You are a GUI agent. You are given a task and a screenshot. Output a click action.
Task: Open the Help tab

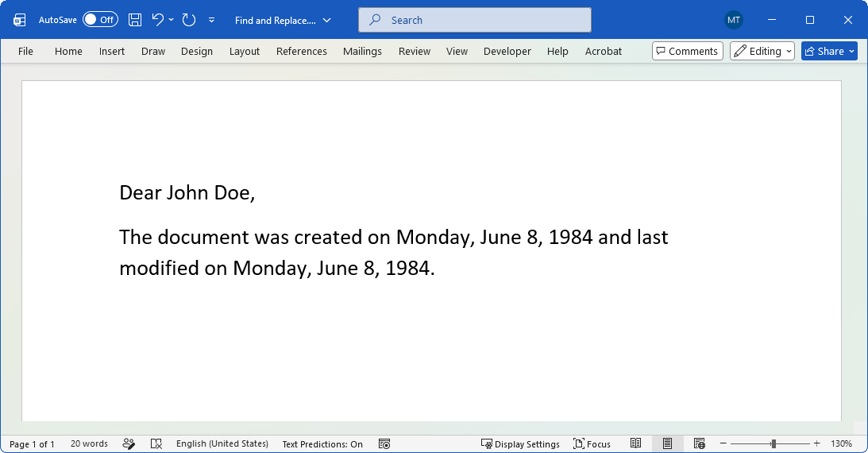[557, 51]
